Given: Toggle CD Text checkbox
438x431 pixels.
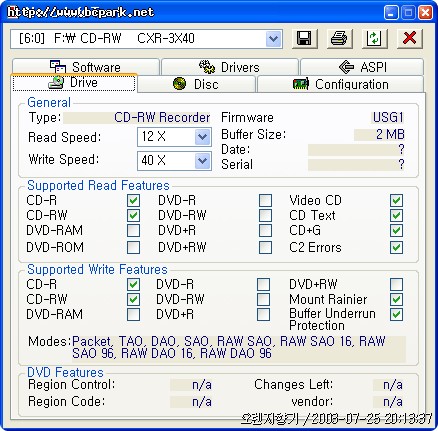Looking at the screenshot, I should (397, 216).
